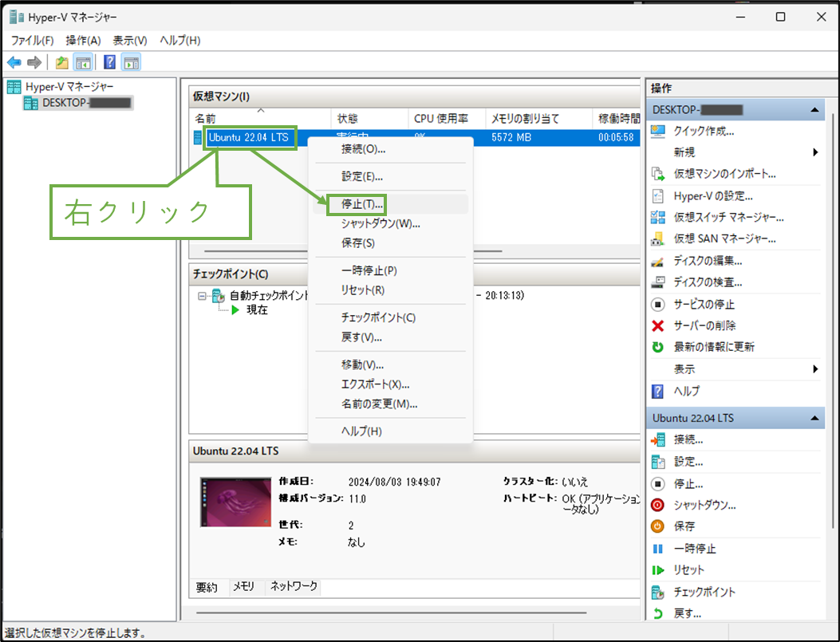Open the 操作(A) menu
The image size is (840, 642).
[83, 40]
